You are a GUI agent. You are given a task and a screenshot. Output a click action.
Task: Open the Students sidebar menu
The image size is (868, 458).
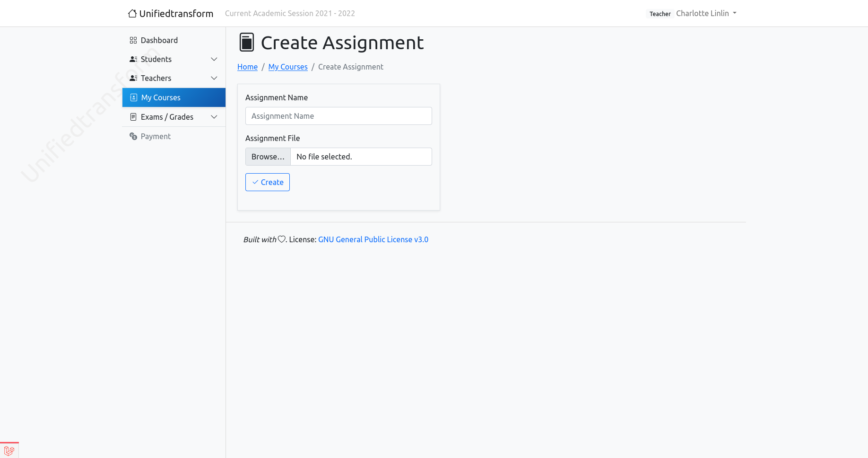174,59
